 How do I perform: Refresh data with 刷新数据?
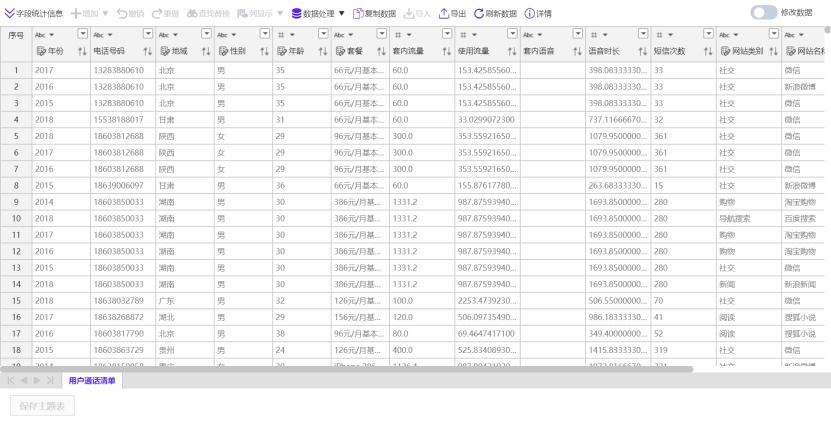(x=495, y=14)
